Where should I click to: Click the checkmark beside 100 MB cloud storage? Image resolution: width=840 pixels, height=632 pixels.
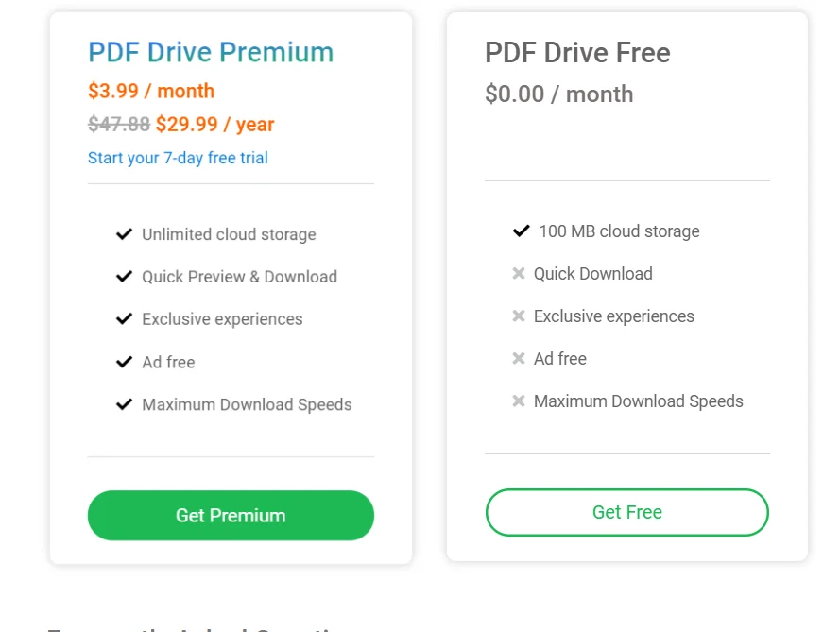coord(522,231)
